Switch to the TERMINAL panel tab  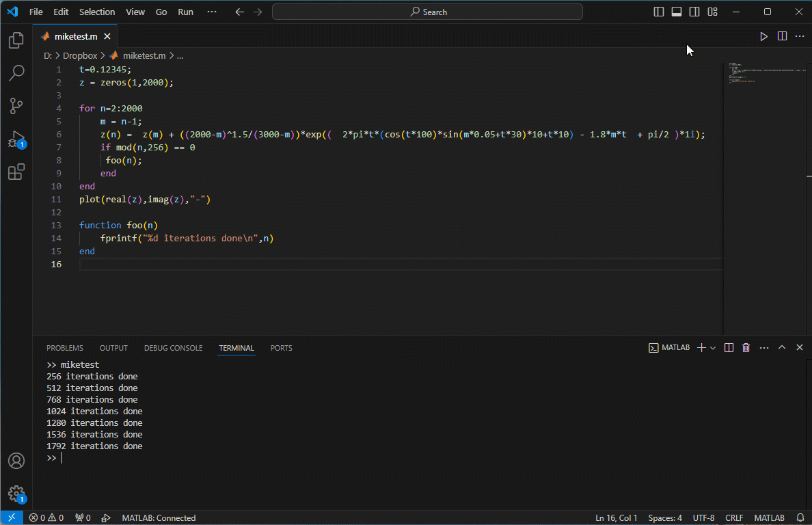pyautogui.click(x=236, y=348)
